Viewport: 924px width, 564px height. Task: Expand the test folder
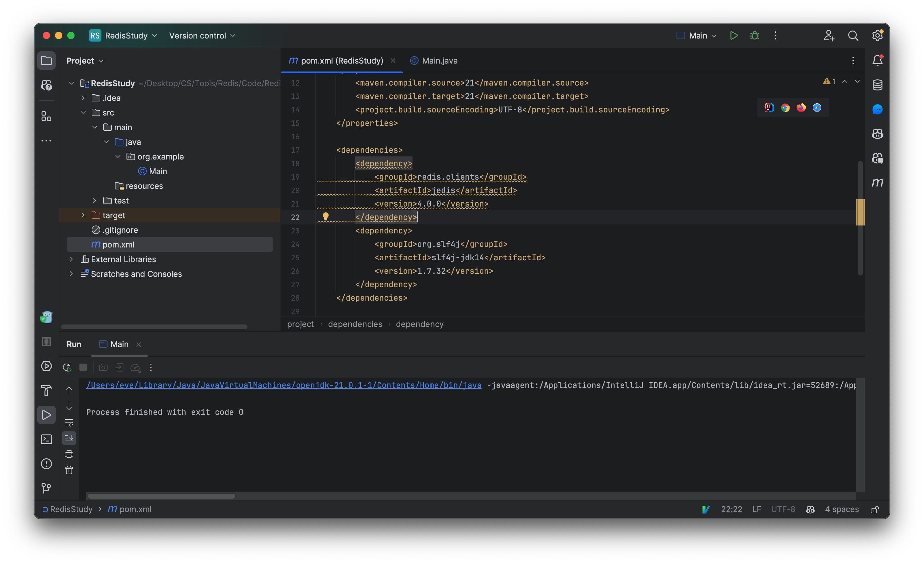click(94, 201)
